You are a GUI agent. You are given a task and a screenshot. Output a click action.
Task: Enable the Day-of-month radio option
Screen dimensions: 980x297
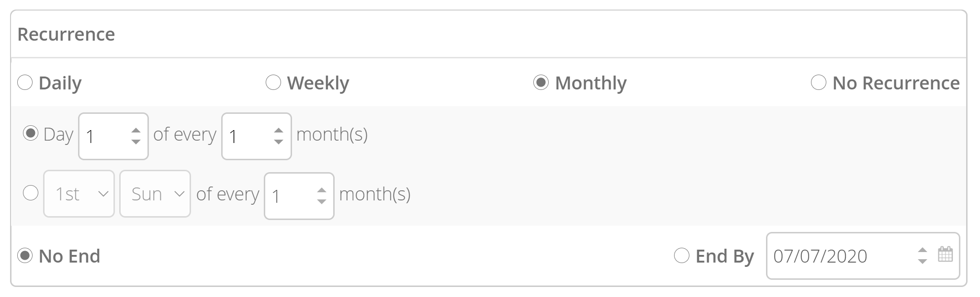click(x=31, y=133)
